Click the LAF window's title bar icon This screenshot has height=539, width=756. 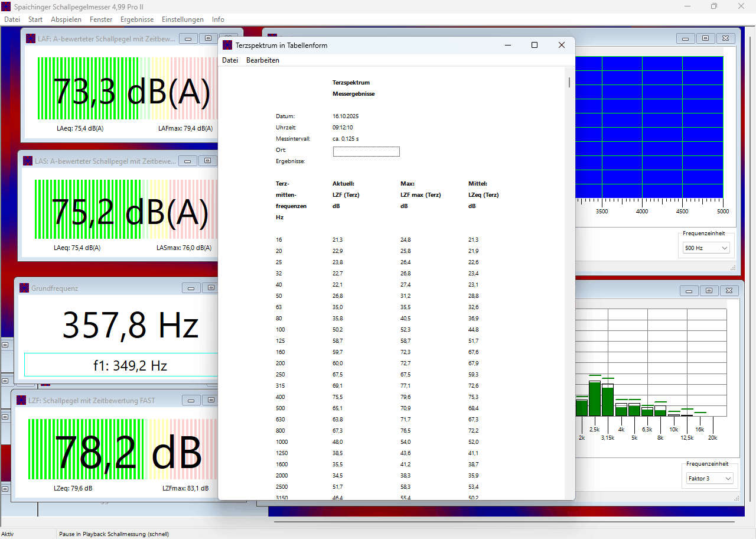30,39
